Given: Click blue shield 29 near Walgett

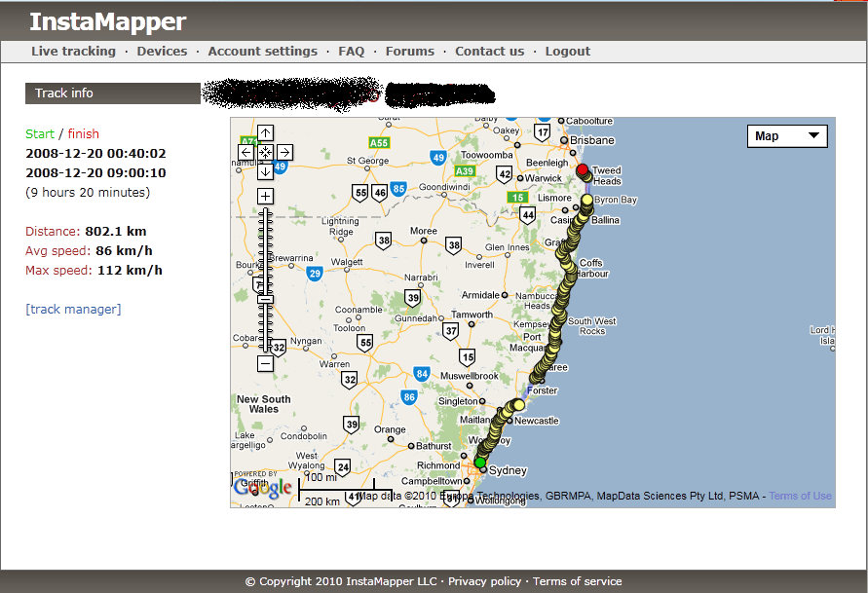Looking at the screenshot, I should [315, 273].
